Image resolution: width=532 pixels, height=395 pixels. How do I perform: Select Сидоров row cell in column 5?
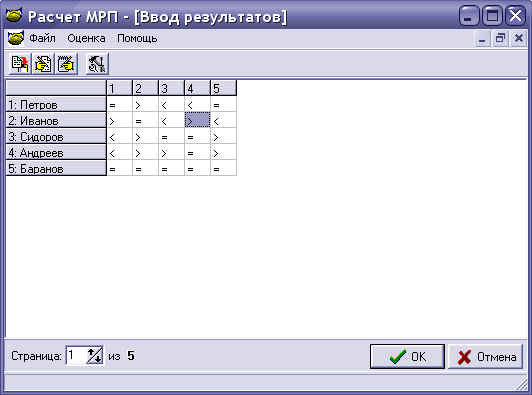(224, 136)
